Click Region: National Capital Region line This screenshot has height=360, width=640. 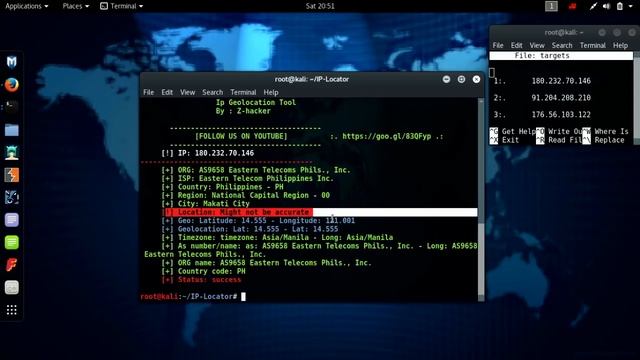pyautogui.click(x=245, y=196)
